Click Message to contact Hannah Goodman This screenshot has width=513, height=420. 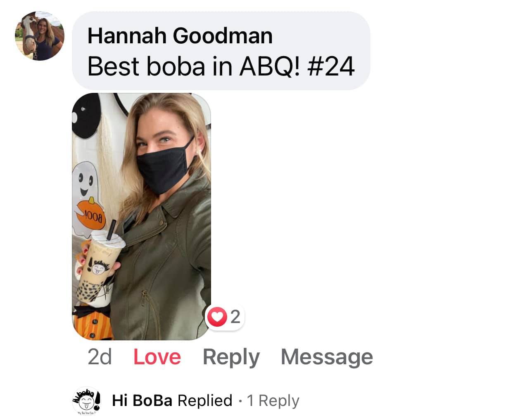[327, 357]
